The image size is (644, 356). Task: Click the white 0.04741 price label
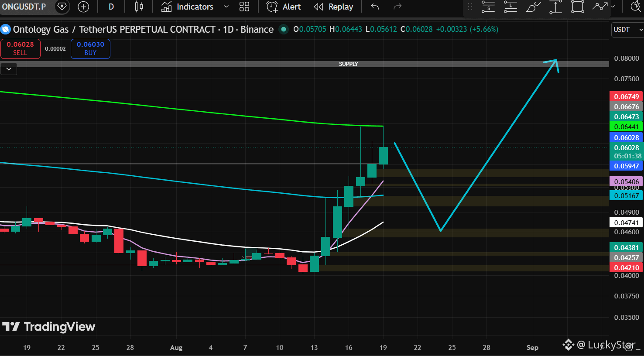[626, 223]
